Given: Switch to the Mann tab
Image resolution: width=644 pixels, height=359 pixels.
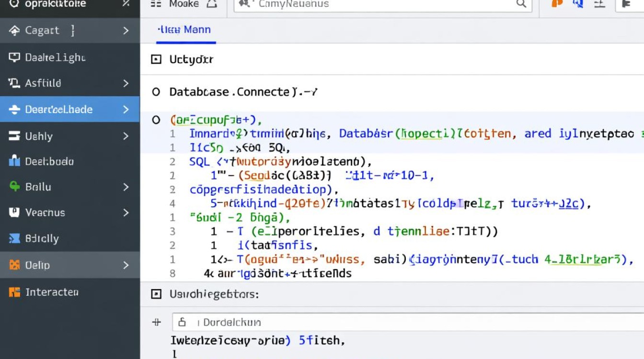Looking at the screenshot, I should click(184, 30).
